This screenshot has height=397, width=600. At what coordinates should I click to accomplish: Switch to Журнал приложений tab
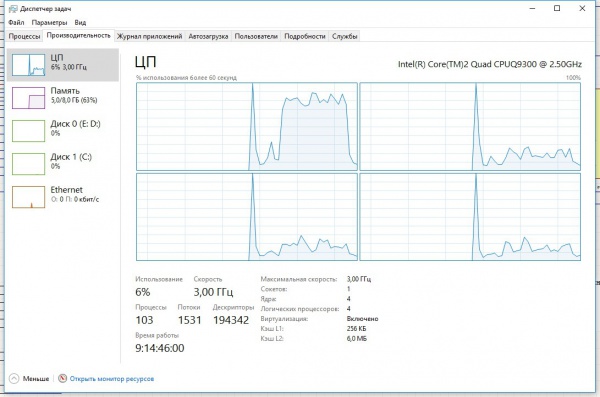pos(150,36)
